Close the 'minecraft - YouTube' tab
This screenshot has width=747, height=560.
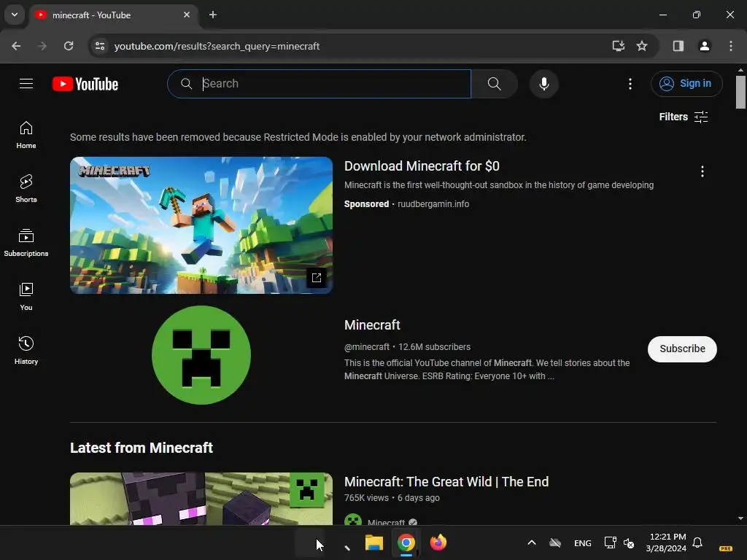[187, 15]
